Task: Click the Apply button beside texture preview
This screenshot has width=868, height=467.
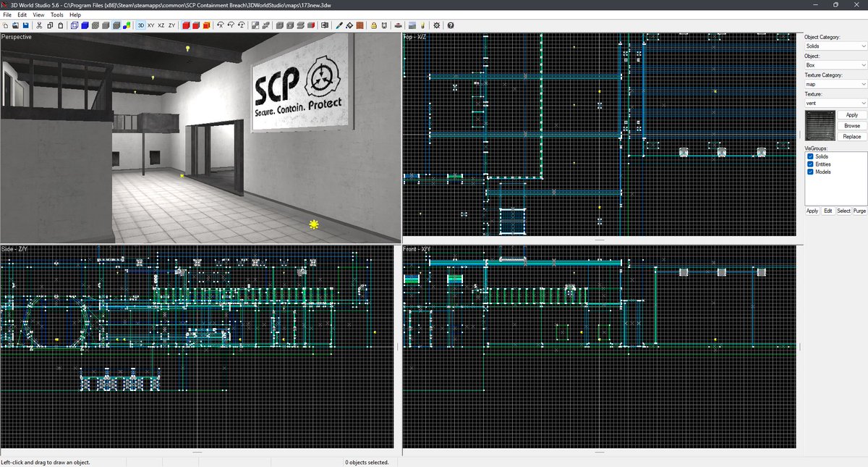Action: pos(852,115)
